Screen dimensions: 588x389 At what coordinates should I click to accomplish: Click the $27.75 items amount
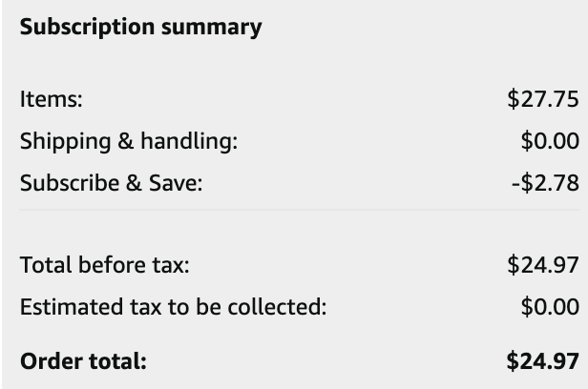coord(543,99)
